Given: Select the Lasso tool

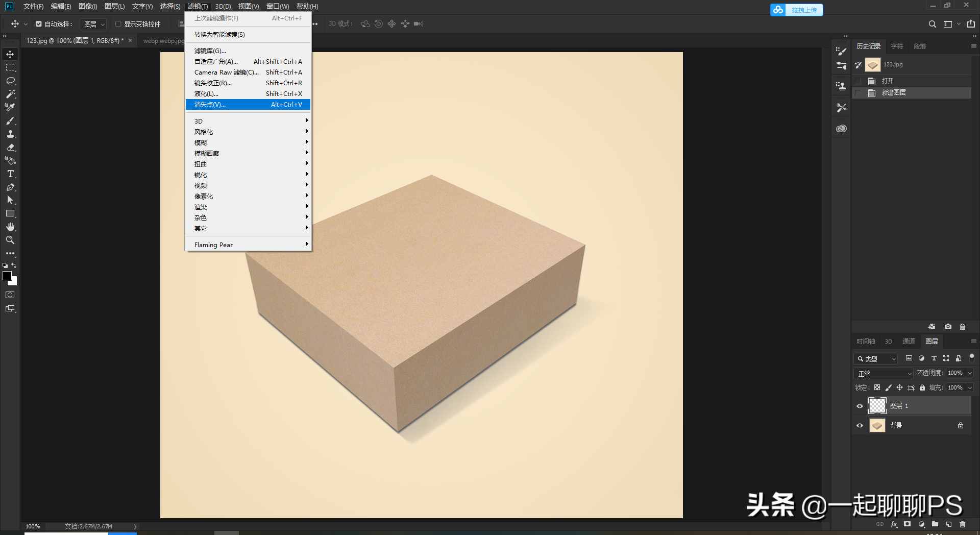Looking at the screenshot, I should (10, 81).
